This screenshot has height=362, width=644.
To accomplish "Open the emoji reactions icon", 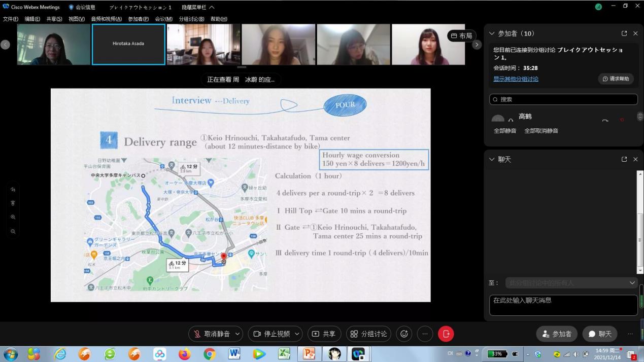I will pyautogui.click(x=404, y=334).
